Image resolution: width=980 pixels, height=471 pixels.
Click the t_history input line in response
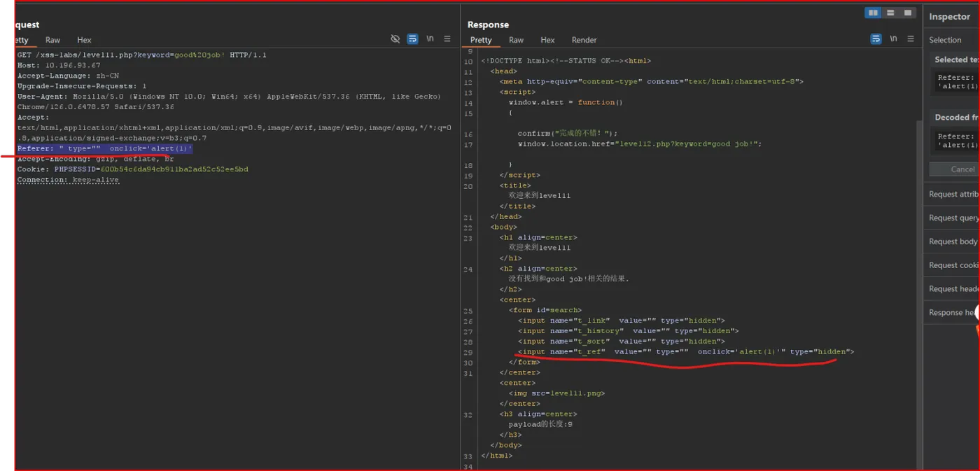629,331
